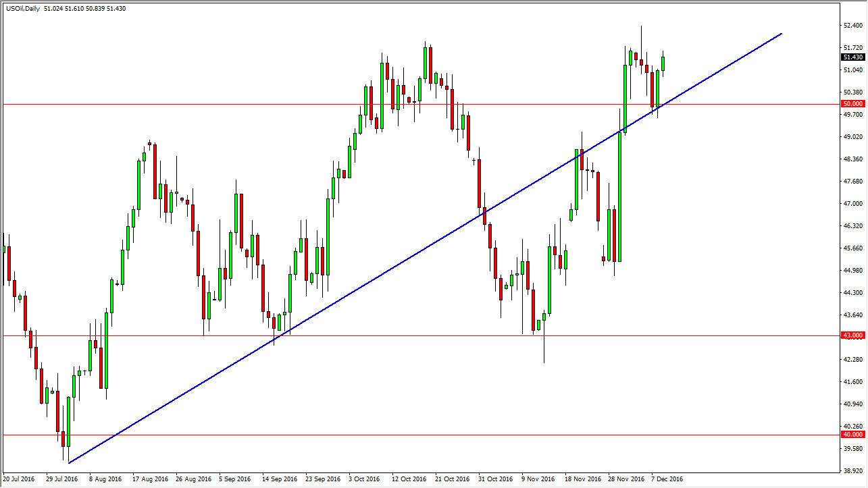Click the current price tag 51.430
Screen dimensions: 868x488
click(853, 57)
